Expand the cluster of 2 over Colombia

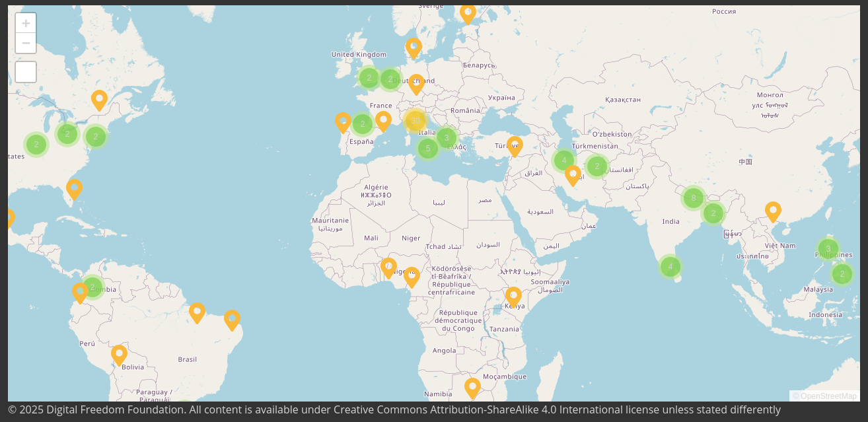92,287
